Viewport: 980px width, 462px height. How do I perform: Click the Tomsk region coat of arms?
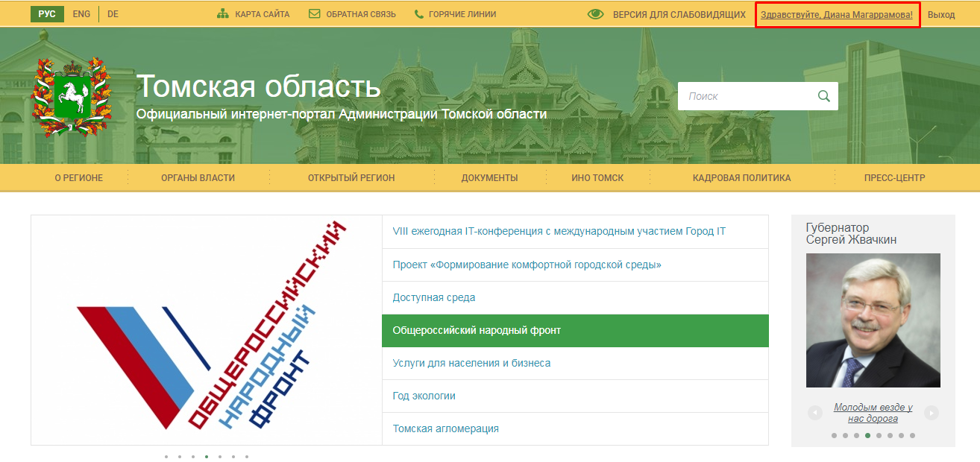[71, 95]
